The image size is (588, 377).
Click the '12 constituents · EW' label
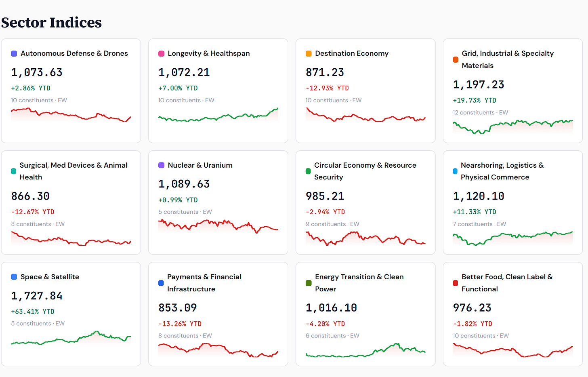[x=481, y=113]
